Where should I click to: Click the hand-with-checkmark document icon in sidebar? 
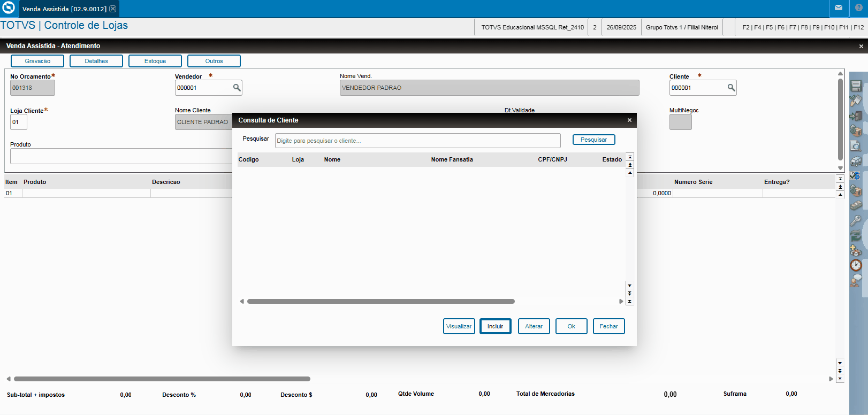pyautogui.click(x=856, y=101)
